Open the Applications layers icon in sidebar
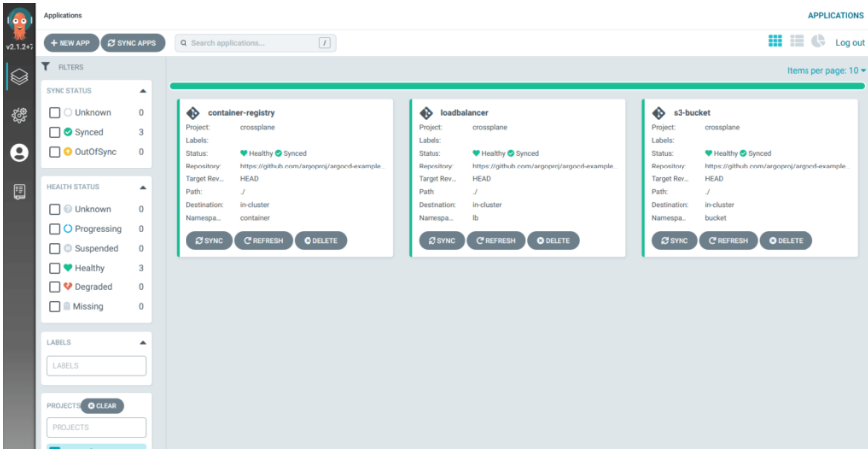Viewport: 868px width, 449px height. coord(19,75)
